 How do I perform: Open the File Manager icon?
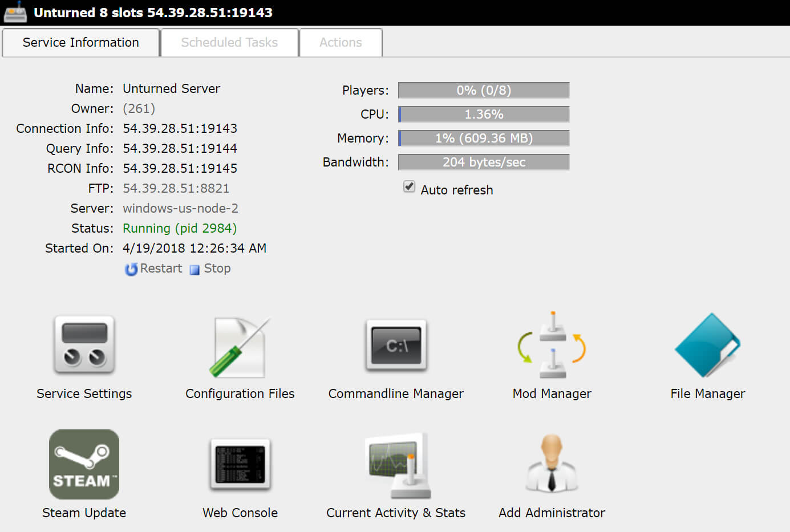708,345
